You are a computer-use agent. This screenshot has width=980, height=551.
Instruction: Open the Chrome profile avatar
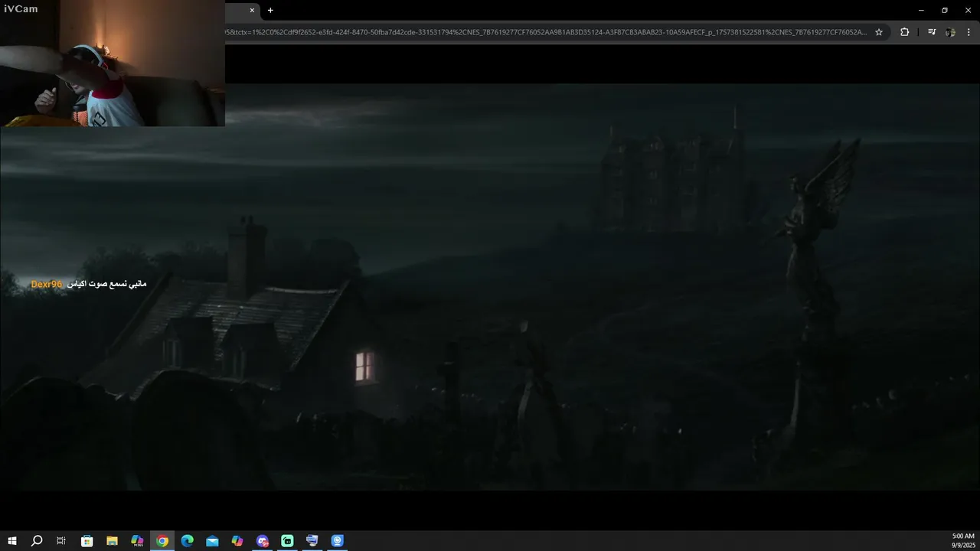pos(950,32)
